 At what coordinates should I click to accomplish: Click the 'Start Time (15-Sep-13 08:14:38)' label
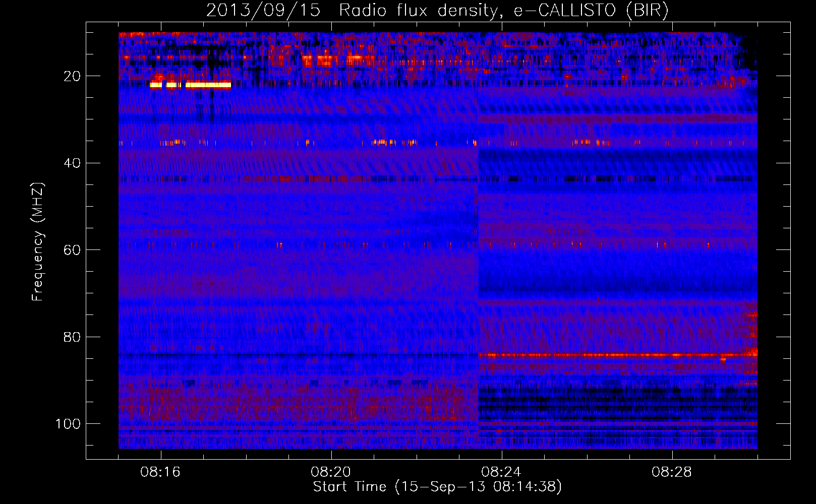pos(437,487)
